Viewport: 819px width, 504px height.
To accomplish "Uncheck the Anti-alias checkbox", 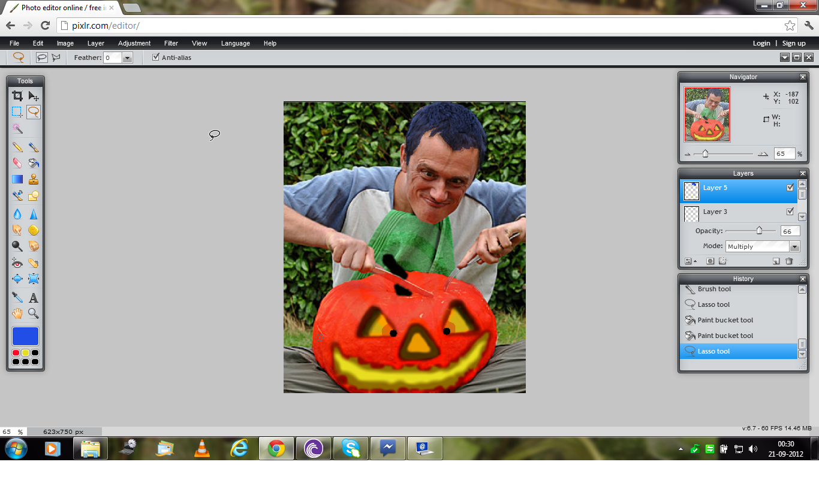I will (x=156, y=57).
